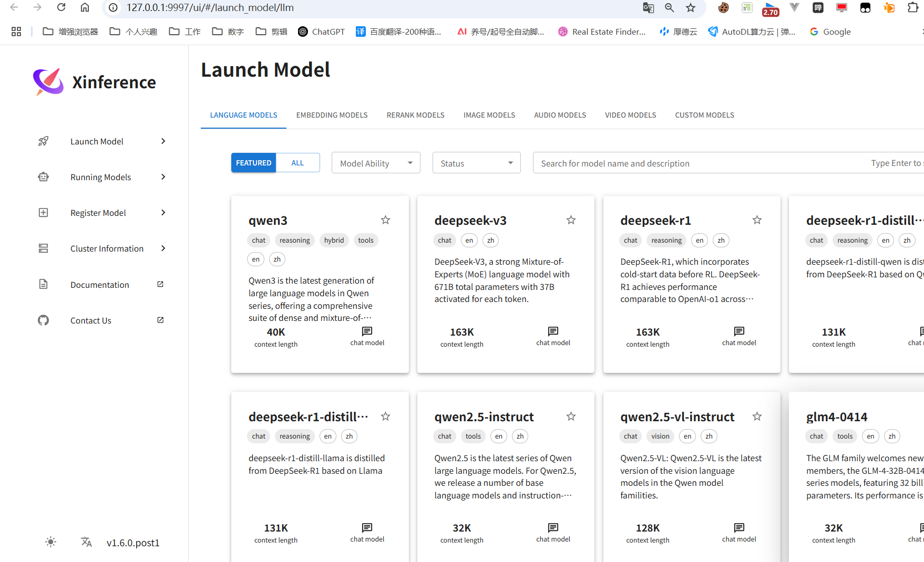Click the chat model icon on qwen3 card
Viewport: 924px width, 562px height.
[x=367, y=331]
